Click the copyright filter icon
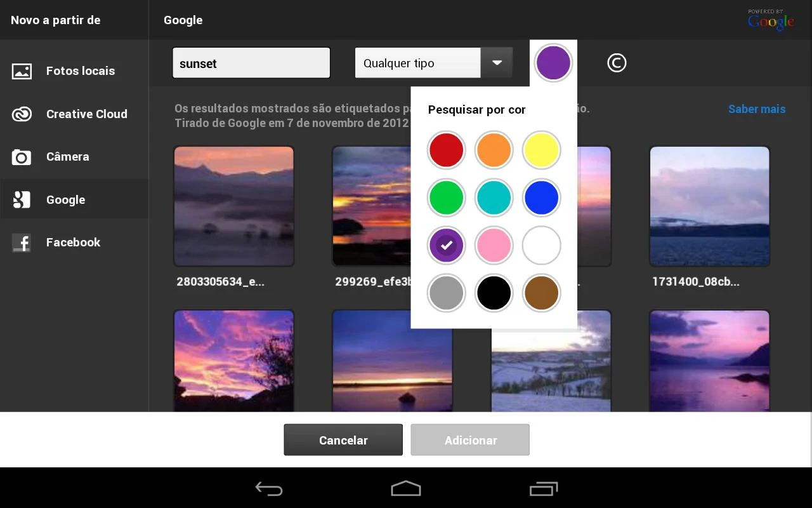 click(x=616, y=63)
